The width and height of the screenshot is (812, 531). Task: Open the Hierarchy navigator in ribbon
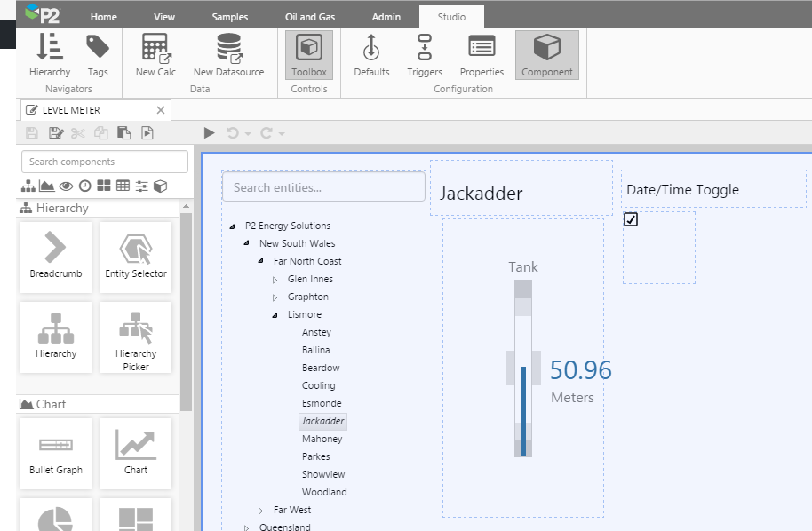coord(50,55)
